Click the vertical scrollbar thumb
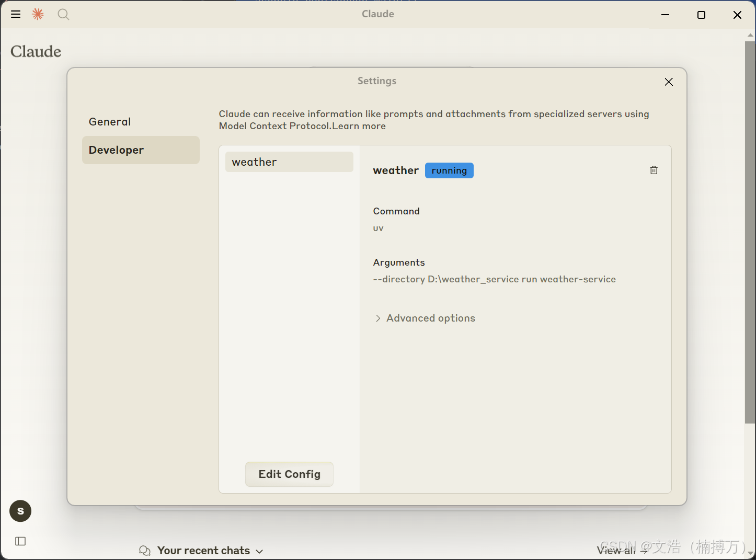The image size is (756, 560). point(750,232)
